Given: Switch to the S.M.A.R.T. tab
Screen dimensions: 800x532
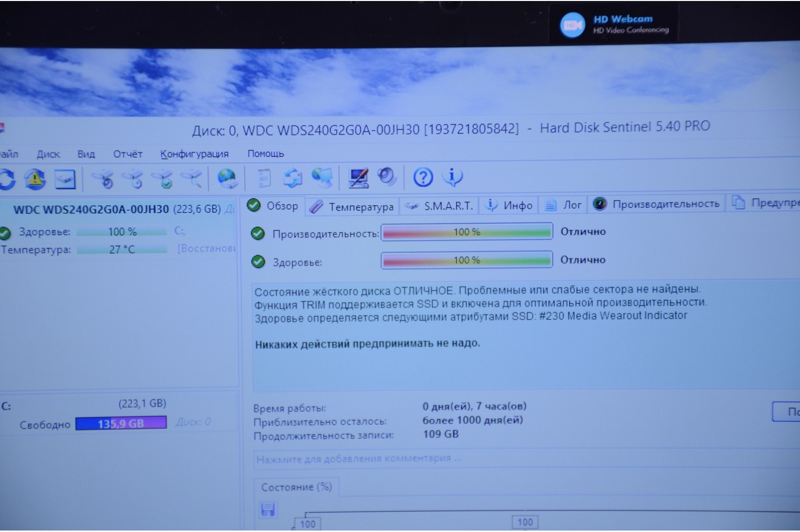Looking at the screenshot, I should click(x=440, y=206).
